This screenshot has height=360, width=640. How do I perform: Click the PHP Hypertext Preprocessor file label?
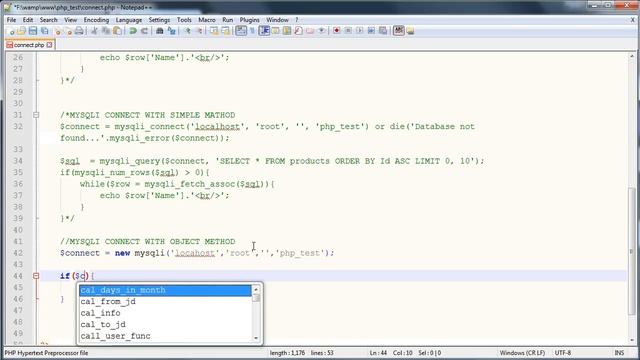point(46,353)
